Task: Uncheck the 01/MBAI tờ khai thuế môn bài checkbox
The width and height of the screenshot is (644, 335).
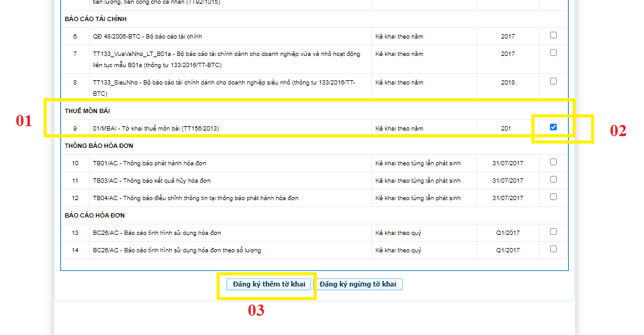Action: (553, 127)
